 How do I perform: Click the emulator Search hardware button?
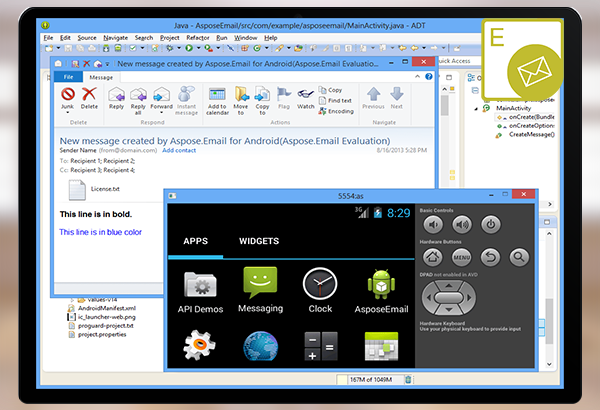pos(519,257)
